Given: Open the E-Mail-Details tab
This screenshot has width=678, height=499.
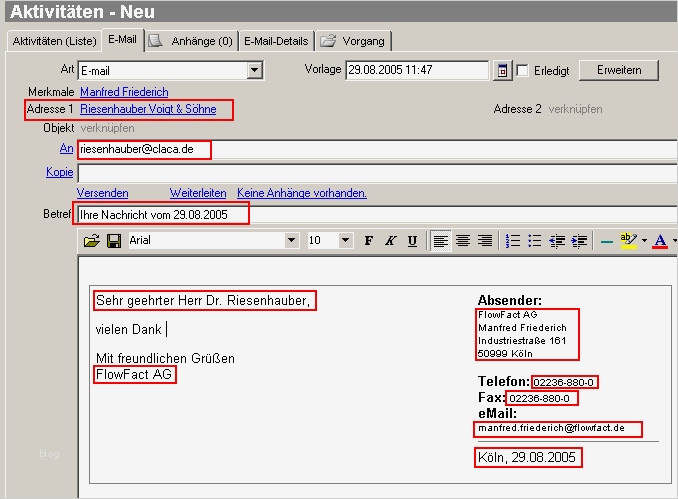Looking at the screenshot, I should pos(276,41).
